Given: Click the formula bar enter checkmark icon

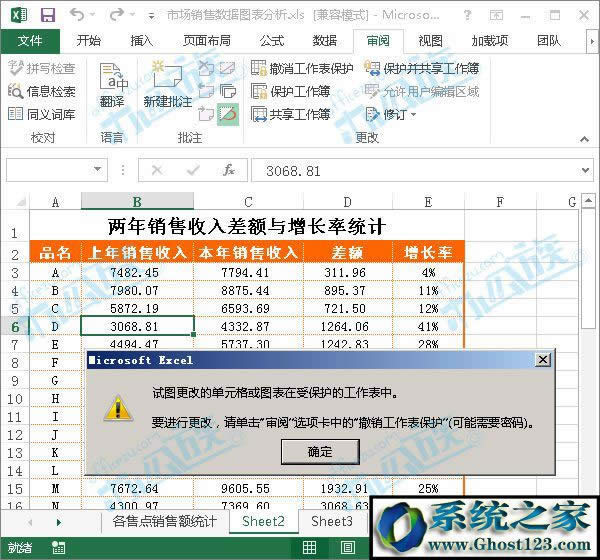Looking at the screenshot, I should [193, 170].
